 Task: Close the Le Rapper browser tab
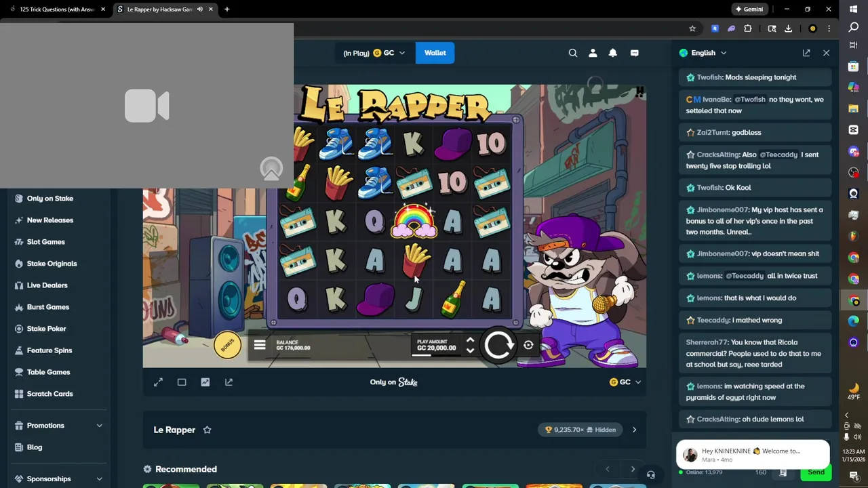(210, 9)
